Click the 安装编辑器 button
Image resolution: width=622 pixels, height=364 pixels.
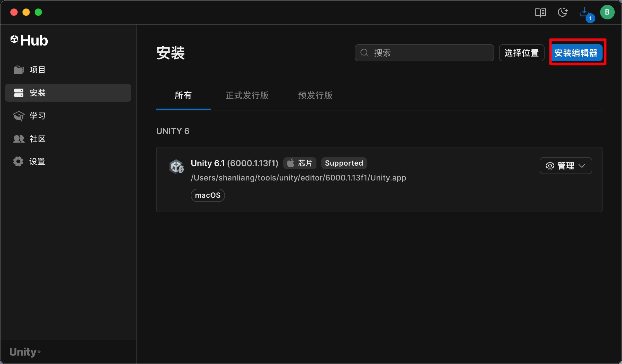(576, 53)
